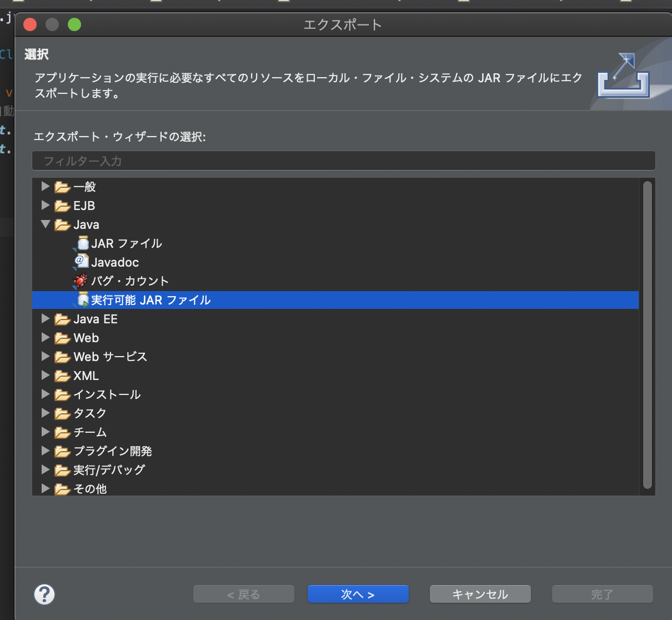
Task: Click the 次へ button
Action: click(x=358, y=594)
